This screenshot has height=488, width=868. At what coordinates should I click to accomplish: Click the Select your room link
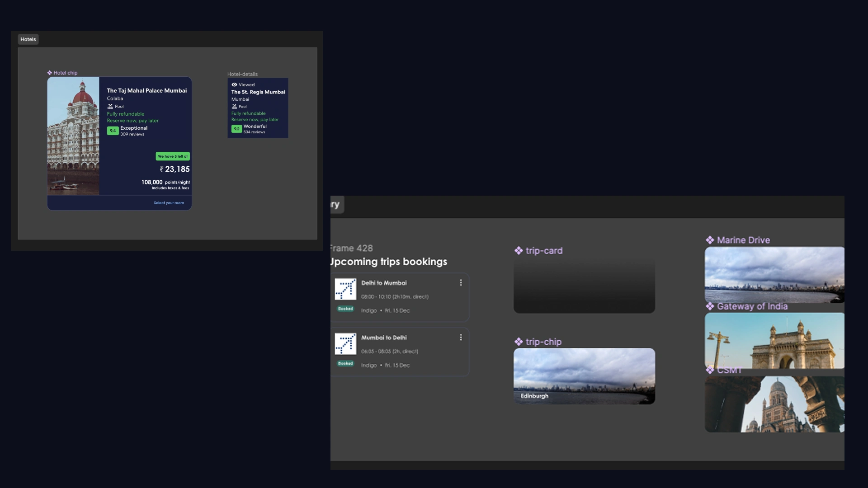169,203
